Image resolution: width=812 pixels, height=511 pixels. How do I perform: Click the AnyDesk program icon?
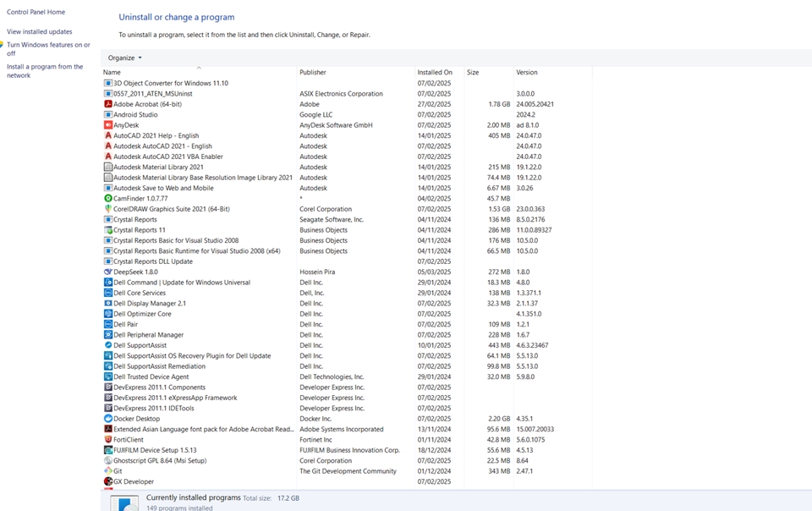tap(108, 124)
